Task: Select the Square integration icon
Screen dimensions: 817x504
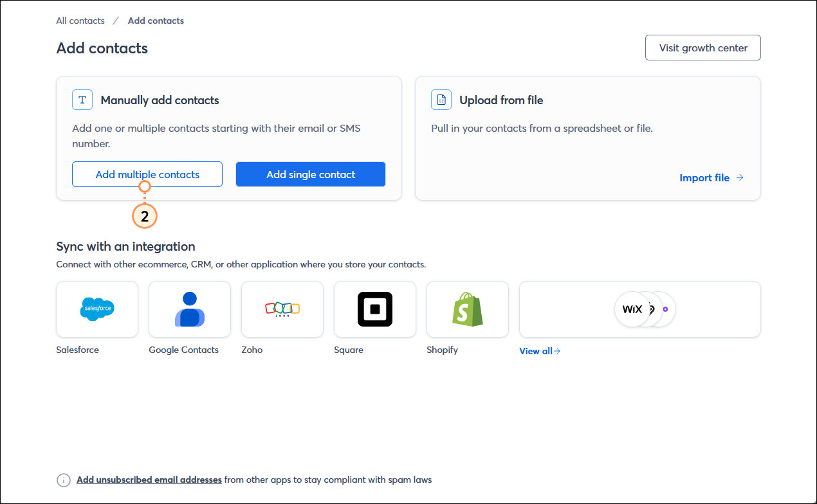Action: coord(374,309)
